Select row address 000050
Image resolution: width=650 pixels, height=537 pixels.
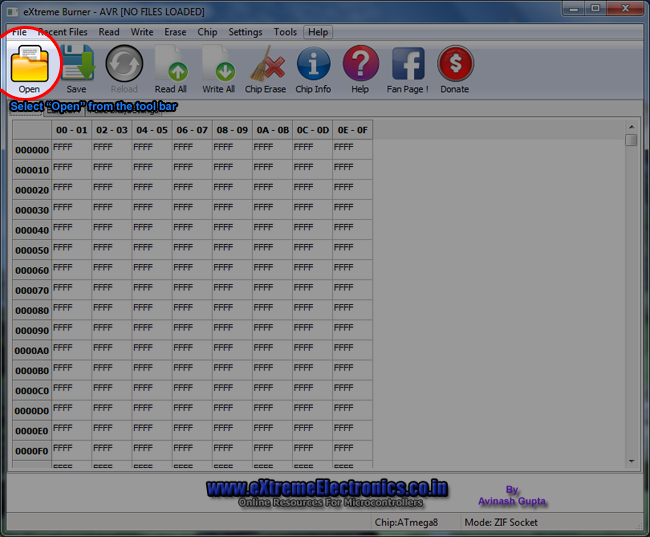(32, 250)
